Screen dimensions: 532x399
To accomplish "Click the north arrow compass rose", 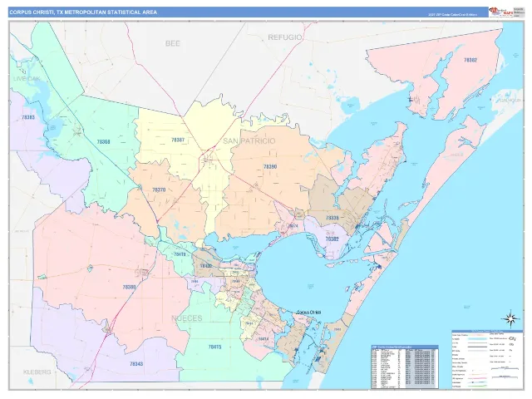I will [510, 319].
